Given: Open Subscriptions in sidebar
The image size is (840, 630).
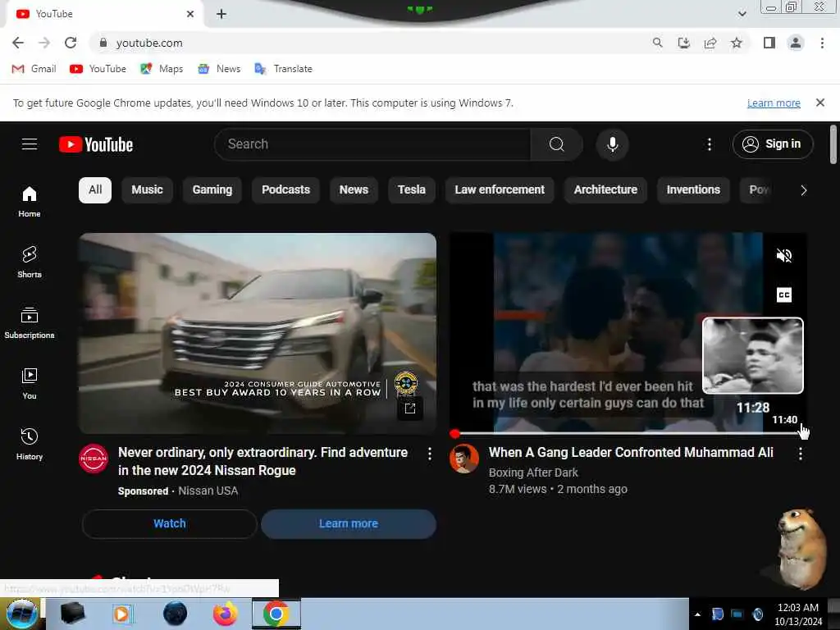Looking at the screenshot, I should click(30, 323).
